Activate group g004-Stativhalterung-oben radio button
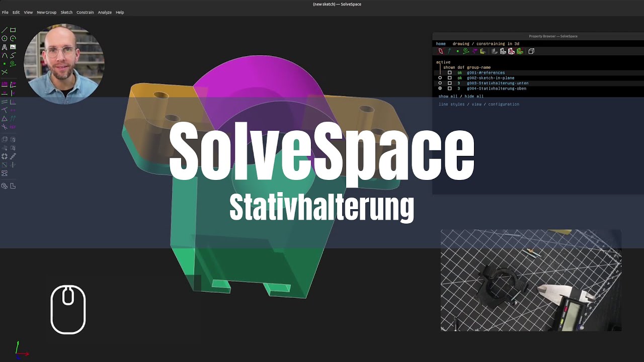The image size is (644, 362). click(x=440, y=88)
